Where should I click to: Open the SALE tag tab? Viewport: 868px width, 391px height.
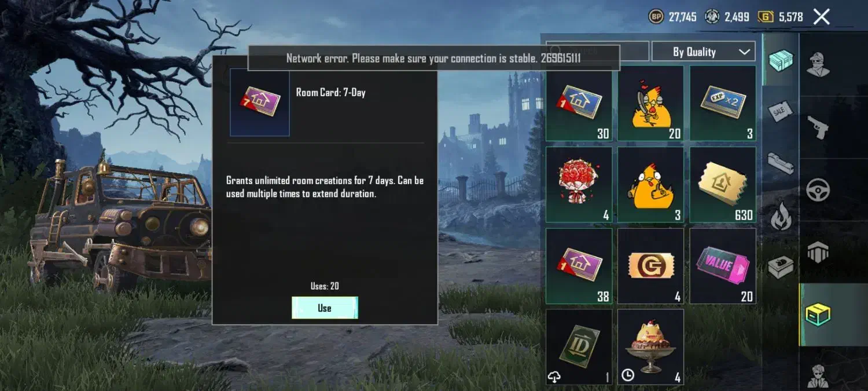[x=780, y=111]
